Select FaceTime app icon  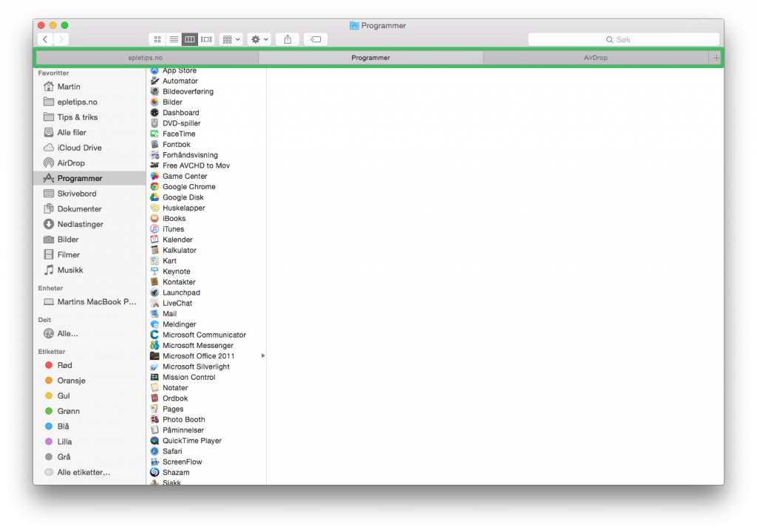[155, 134]
